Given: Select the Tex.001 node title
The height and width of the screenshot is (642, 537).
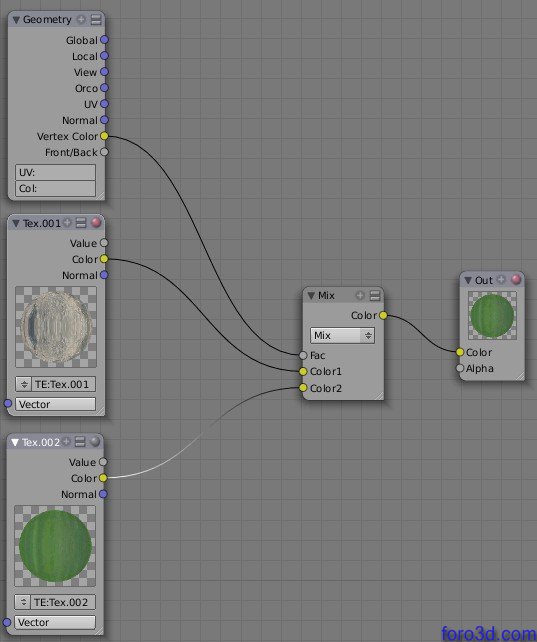Looking at the screenshot, I should point(42,223).
